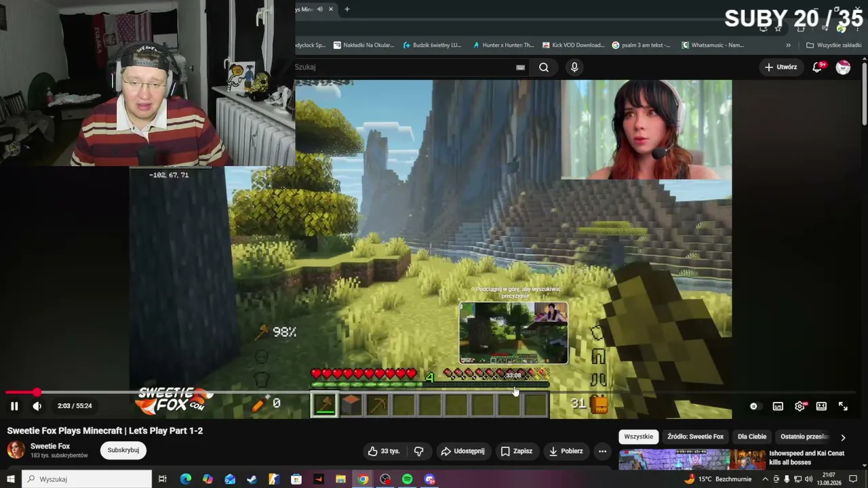The image size is (868, 488).
Task: Mute the video with the speaker icon
Action: point(37,406)
